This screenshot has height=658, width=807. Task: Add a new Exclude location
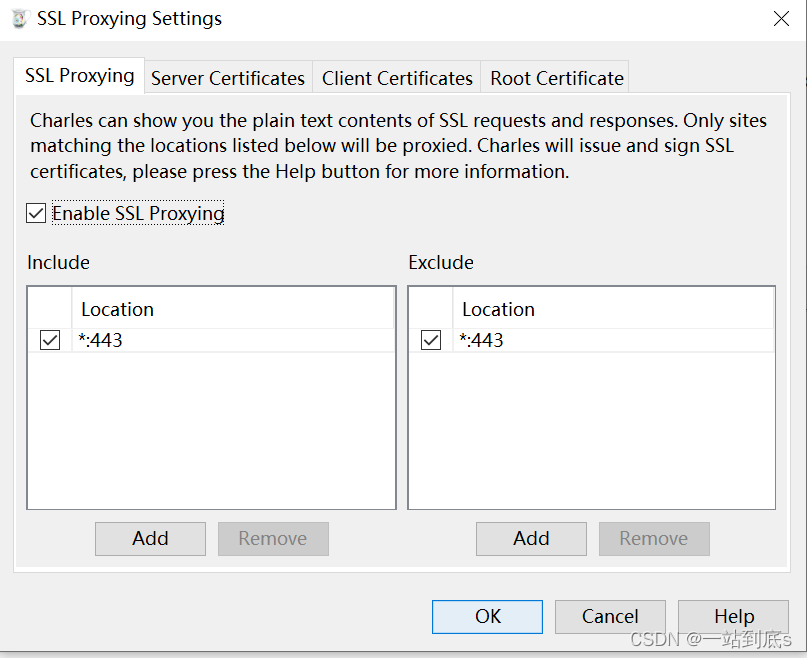pyautogui.click(x=531, y=539)
